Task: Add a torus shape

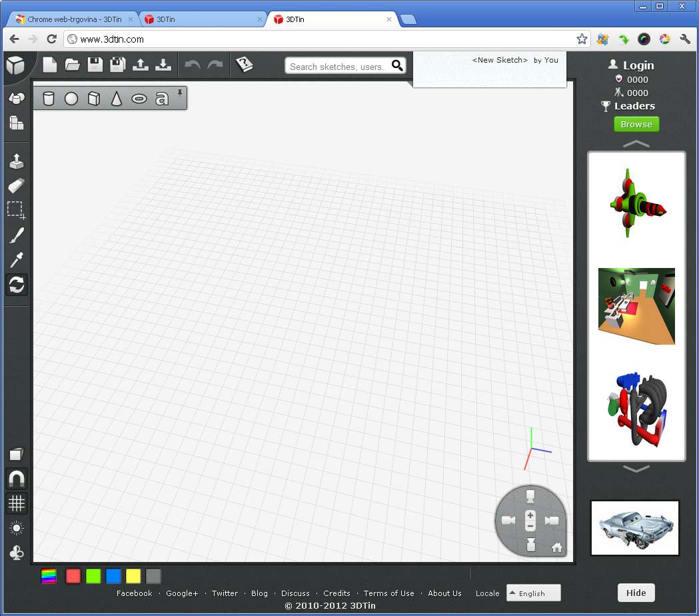Action: point(139,99)
